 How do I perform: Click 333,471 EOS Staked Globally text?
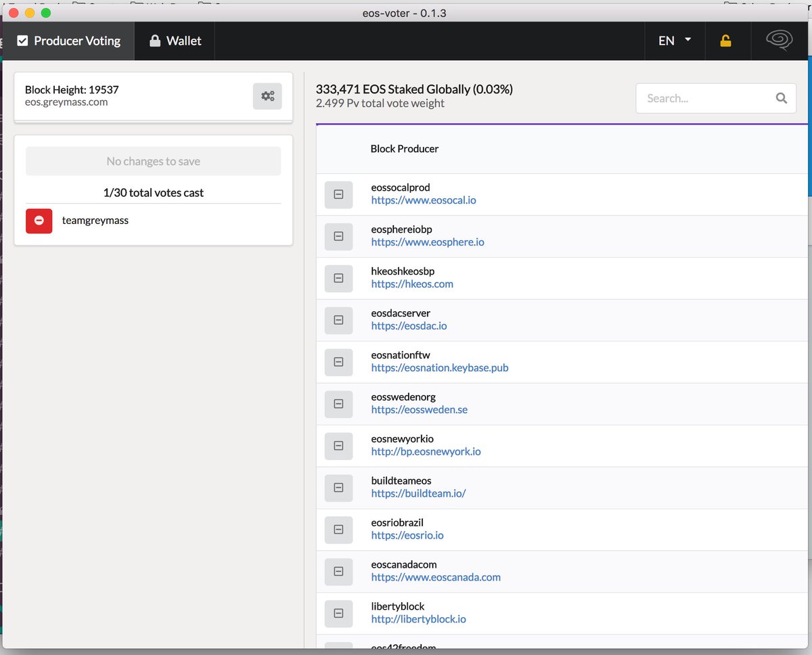(x=414, y=89)
